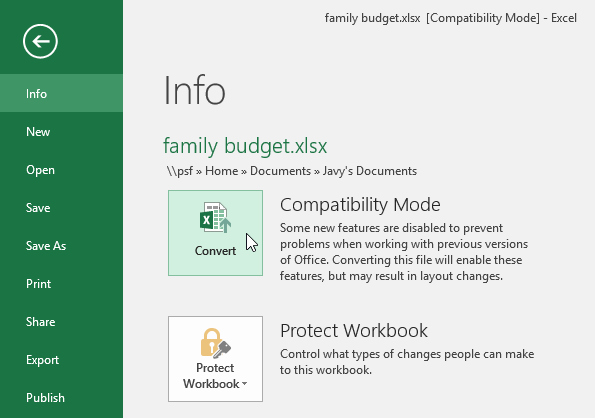Expand the Protect Workbook dropdown arrow
595x418 pixels.
tap(245, 384)
